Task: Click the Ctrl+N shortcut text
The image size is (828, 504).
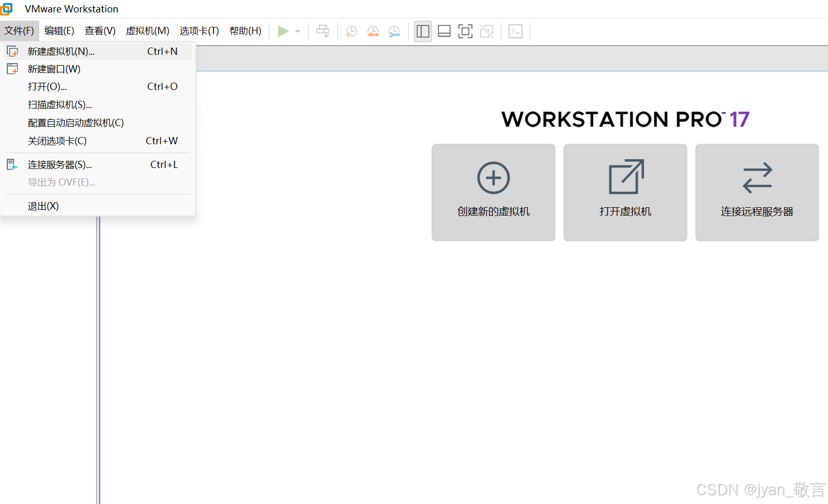Action: click(162, 51)
